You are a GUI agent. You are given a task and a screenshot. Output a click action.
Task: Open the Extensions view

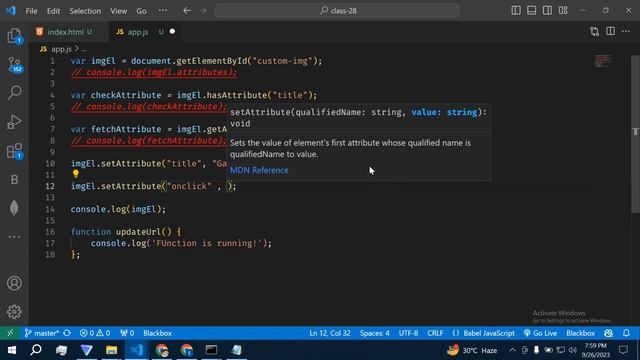[14, 151]
